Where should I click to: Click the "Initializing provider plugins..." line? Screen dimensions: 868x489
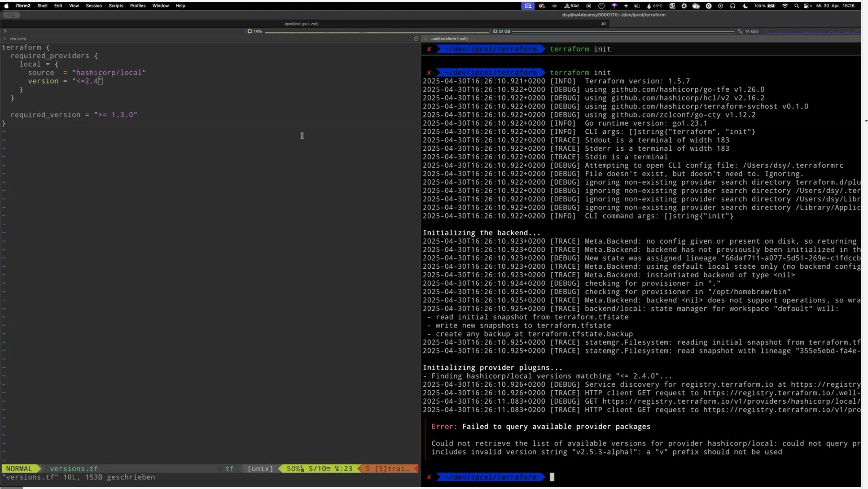[492, 367]
